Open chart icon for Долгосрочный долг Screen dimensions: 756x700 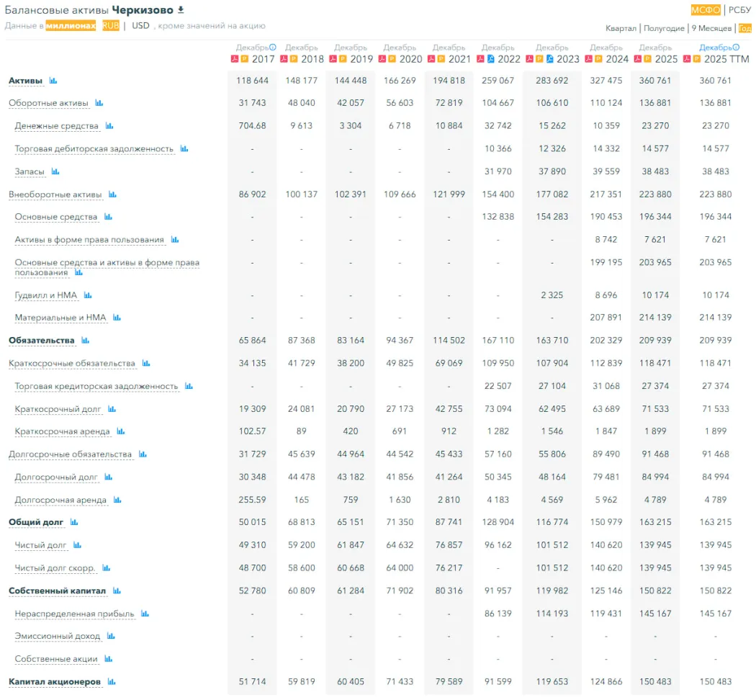[108, 477]
